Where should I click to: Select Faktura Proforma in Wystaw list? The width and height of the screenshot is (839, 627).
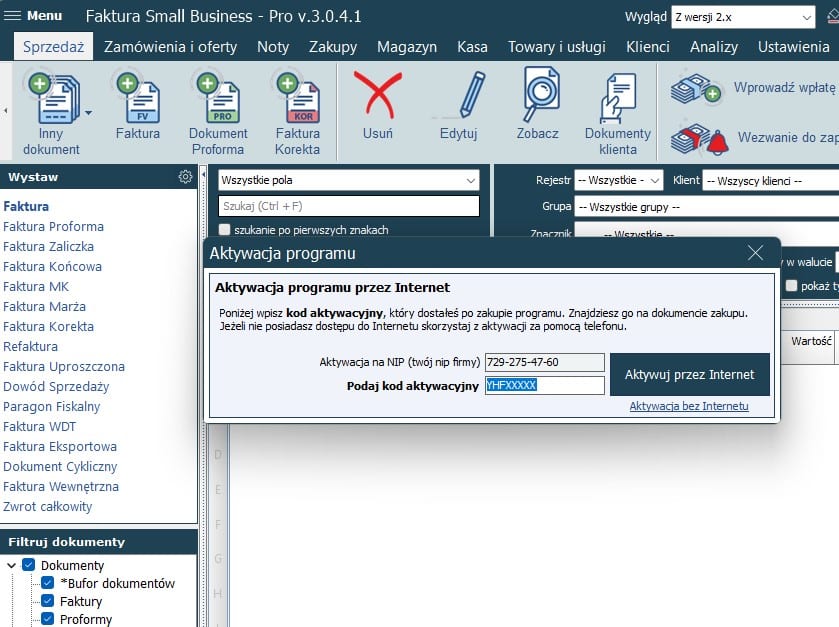54,226
